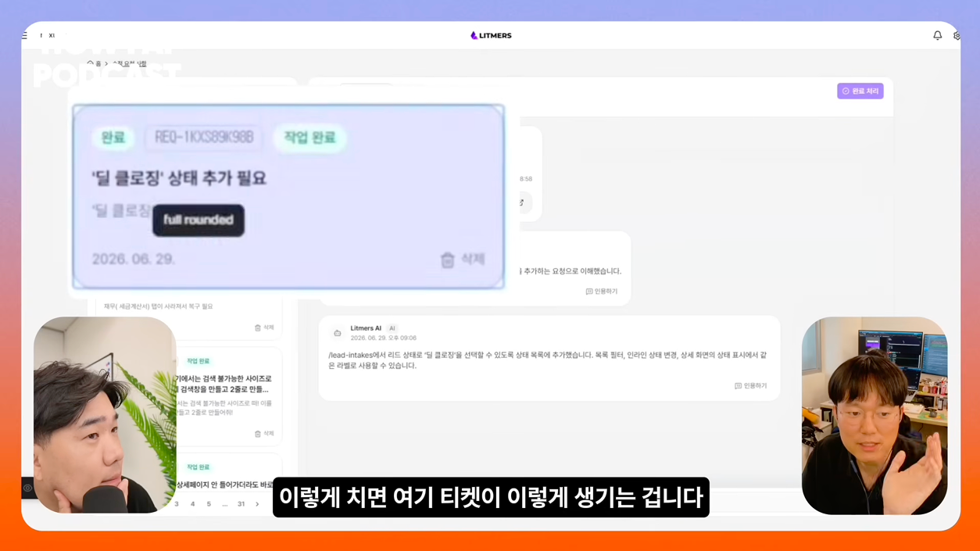Open the notifications bell
980x551 pixels.
tap(937, 35)
